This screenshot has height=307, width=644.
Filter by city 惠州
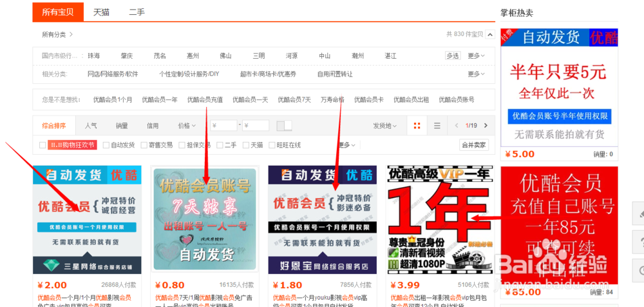[193, 55]
